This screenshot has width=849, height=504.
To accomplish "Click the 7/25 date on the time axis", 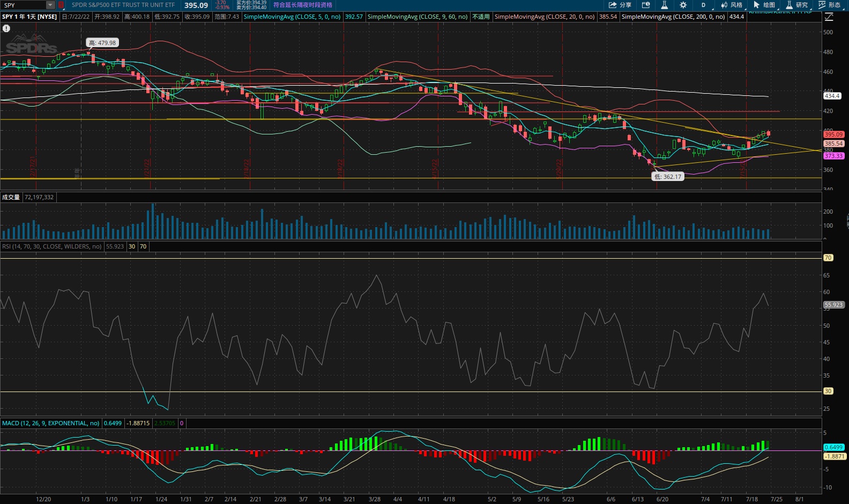I will tap(776, 499).
